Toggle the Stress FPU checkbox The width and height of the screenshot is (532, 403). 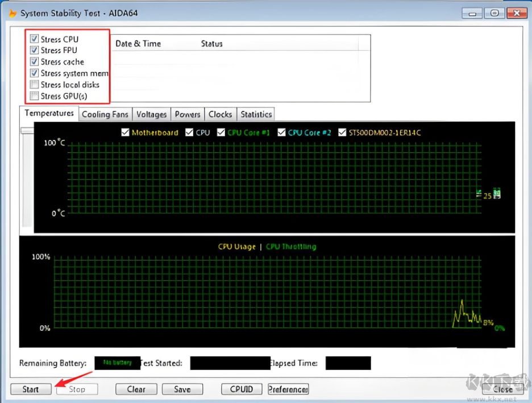click(35, 51)
